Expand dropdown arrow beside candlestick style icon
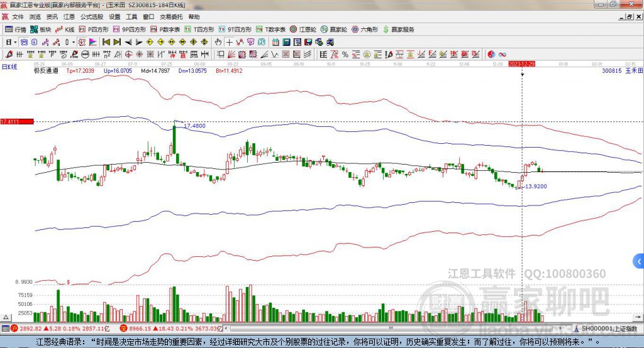 coord(73,42)
